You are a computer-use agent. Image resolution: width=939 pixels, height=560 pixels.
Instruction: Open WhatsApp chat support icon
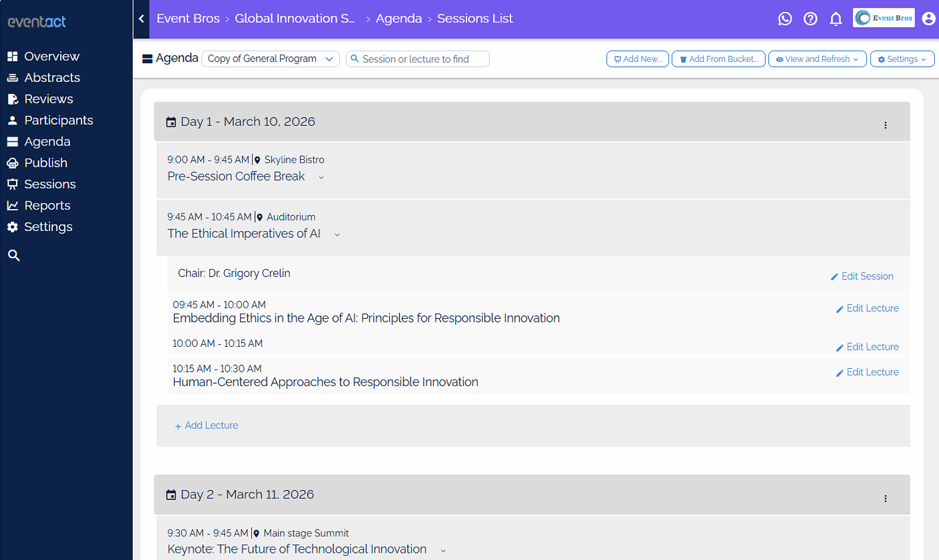[x=785, y=19]
